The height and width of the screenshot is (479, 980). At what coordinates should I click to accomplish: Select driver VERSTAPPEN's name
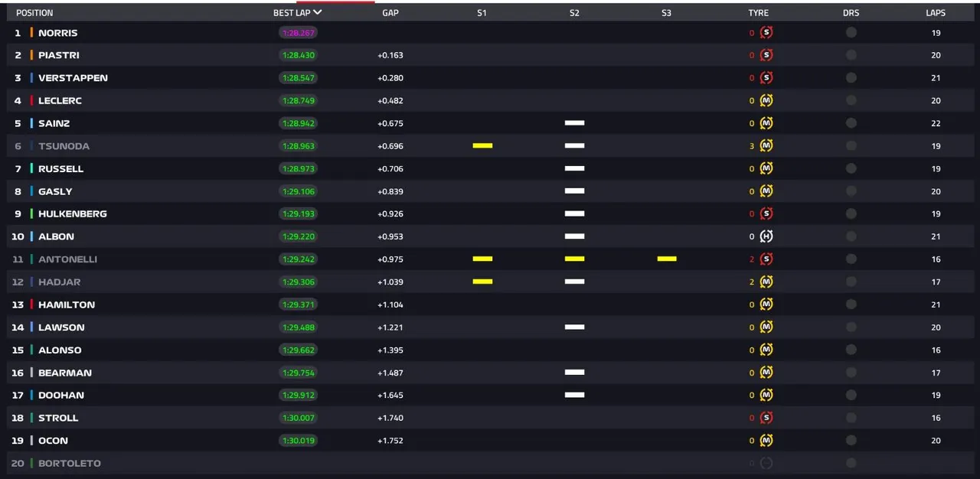pyautogui.click(x=73, y=78)
